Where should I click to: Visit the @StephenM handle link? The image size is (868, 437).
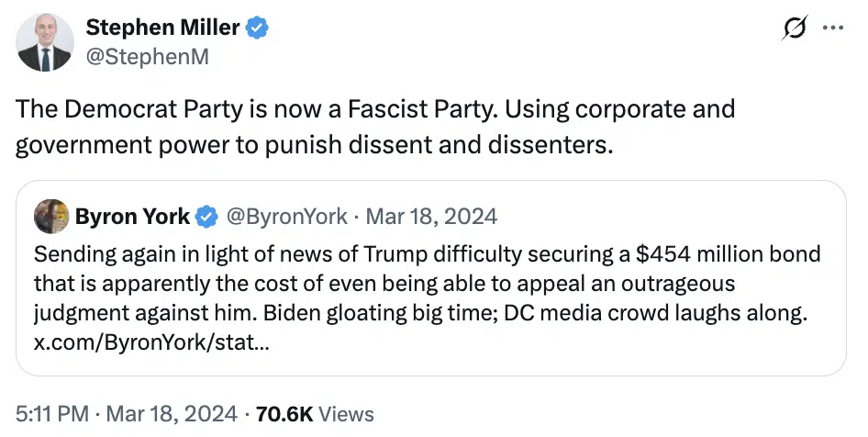click(x=147, y=57)
